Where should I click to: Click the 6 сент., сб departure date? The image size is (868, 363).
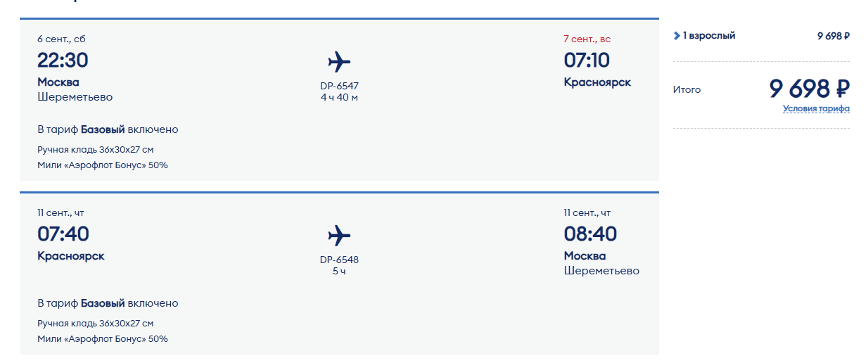(61, 39)
